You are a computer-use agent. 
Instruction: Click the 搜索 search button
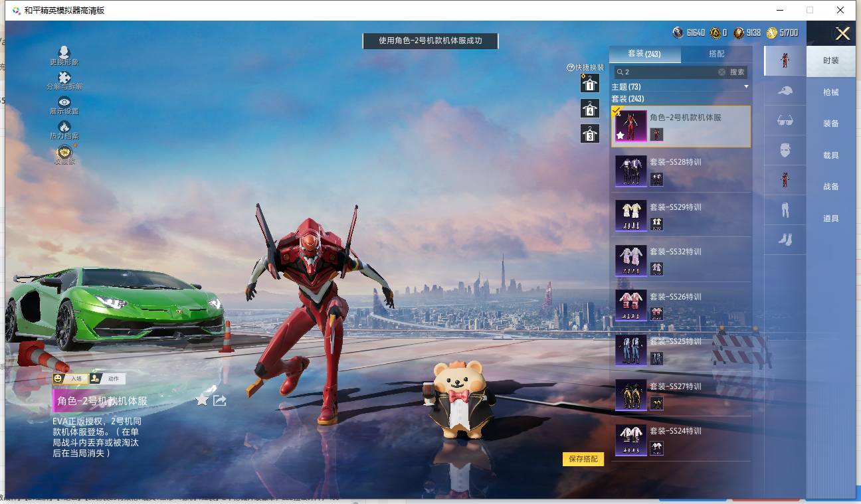click(x=737, y=72)
